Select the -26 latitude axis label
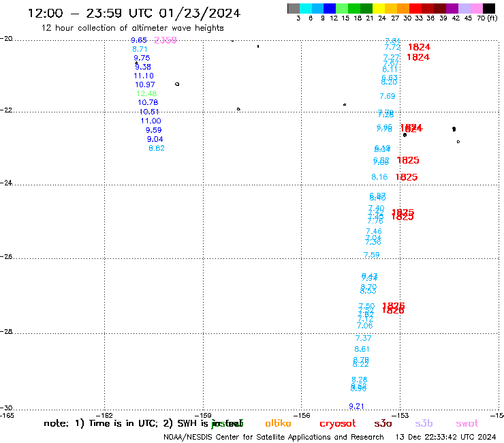504x443 pixels. click(x=6, y=257)
